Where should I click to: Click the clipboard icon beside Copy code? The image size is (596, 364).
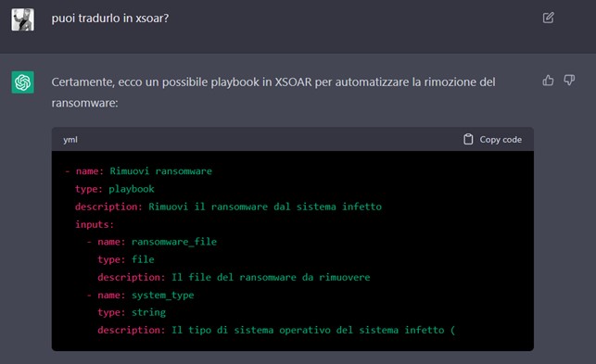(468, 140)
